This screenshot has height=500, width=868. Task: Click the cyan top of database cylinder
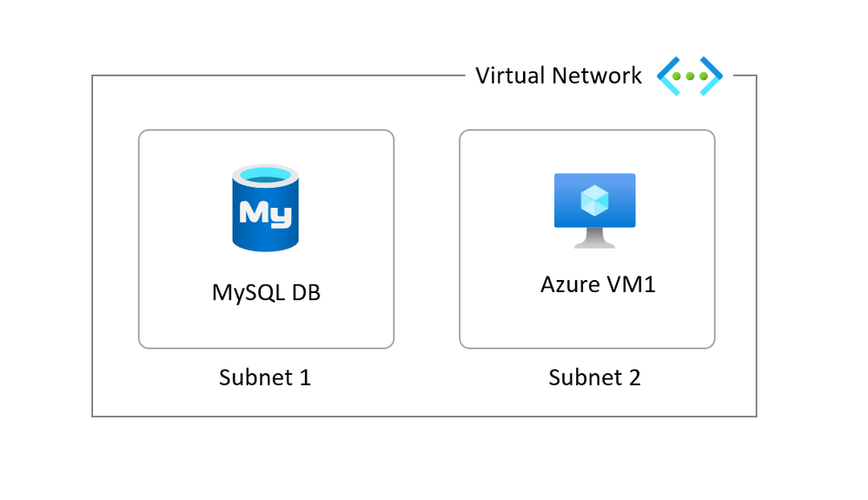[x=265, y=176]
